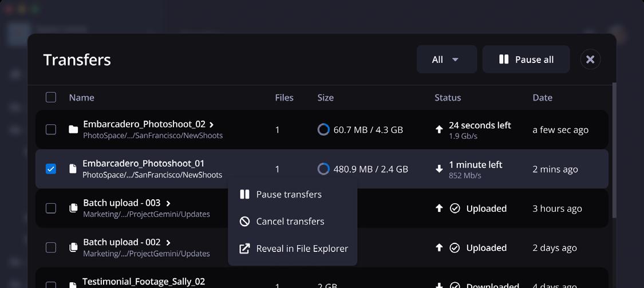Choose Pause transfers from the context menu

pyautogui.click(x=289, y=195)
